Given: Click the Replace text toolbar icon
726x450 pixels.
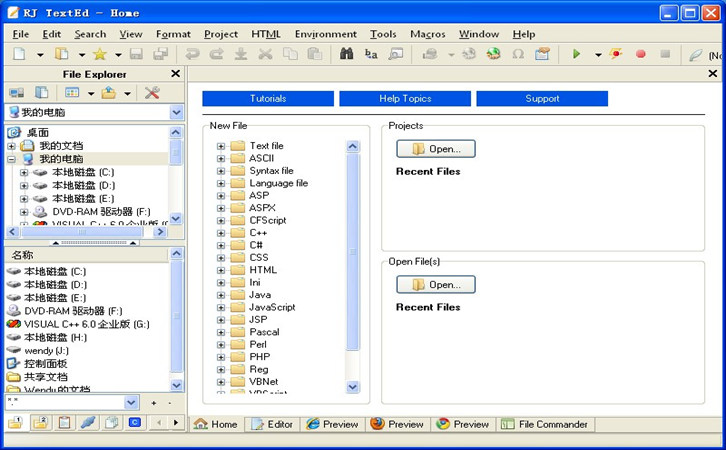Looking at the screenshot, I should pyautogui.click(x=371, y=54).
